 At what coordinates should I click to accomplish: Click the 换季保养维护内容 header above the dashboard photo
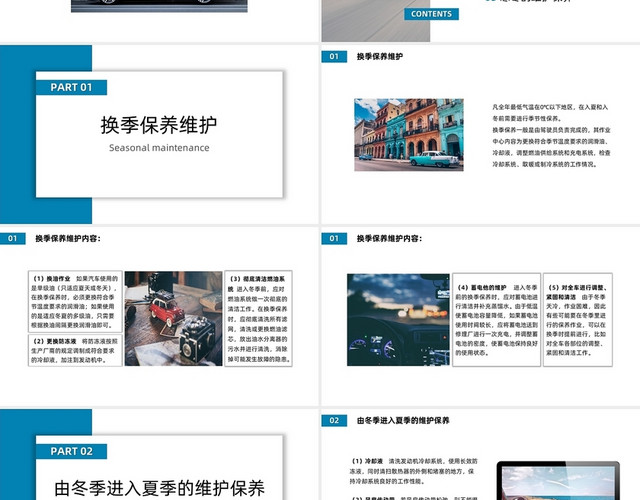click(x=389, y=238)
